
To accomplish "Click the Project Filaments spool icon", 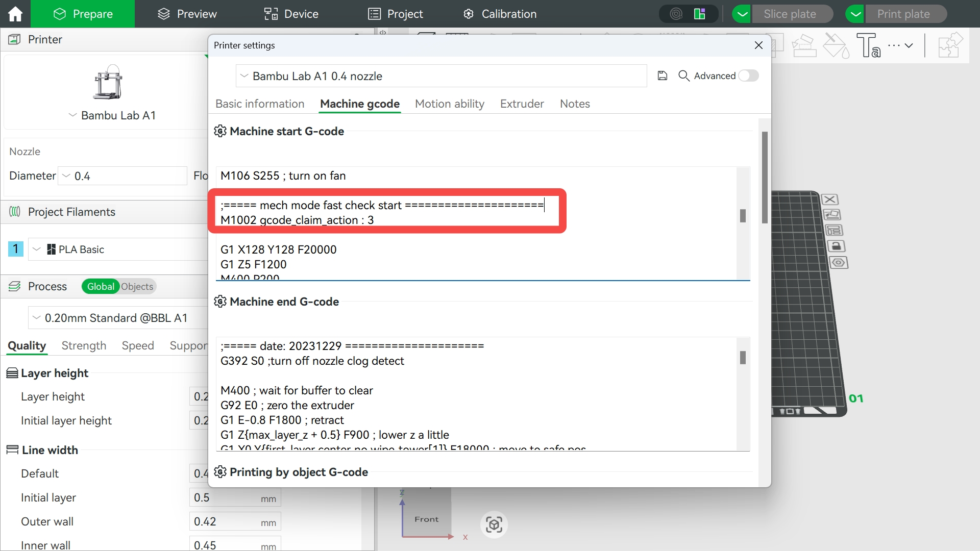I will point(15,212).
